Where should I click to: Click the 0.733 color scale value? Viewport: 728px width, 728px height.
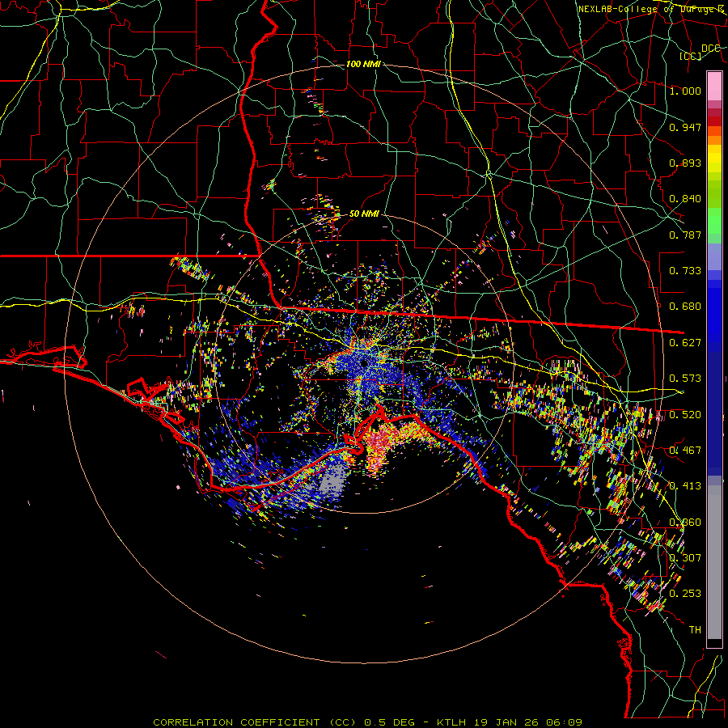click(x=685, y=271)
